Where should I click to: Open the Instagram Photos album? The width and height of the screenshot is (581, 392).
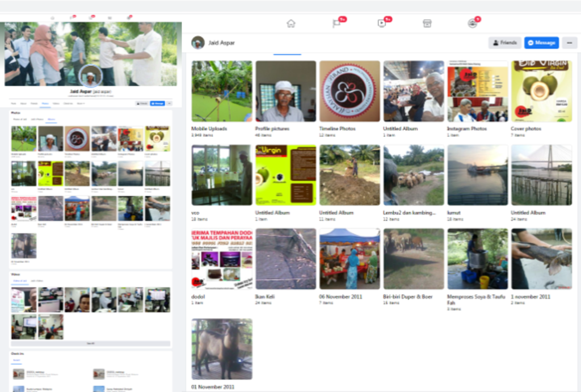[477, 91]
